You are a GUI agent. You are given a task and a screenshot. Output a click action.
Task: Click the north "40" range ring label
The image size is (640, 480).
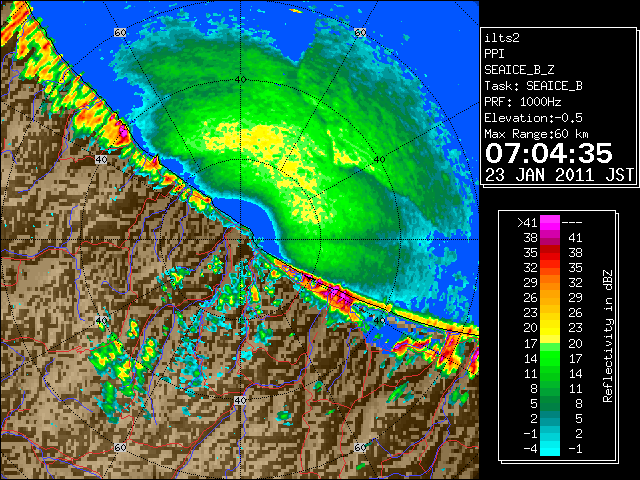click(240, 80)
